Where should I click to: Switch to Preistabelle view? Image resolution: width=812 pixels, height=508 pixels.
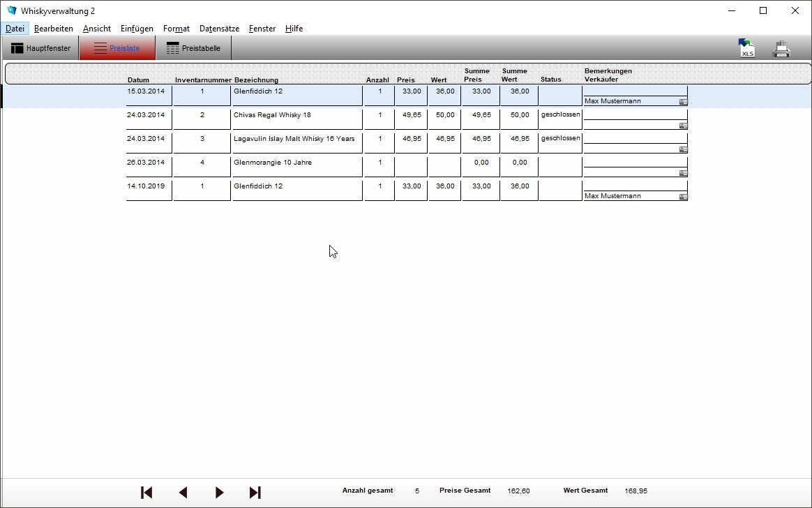coord(193,48)
